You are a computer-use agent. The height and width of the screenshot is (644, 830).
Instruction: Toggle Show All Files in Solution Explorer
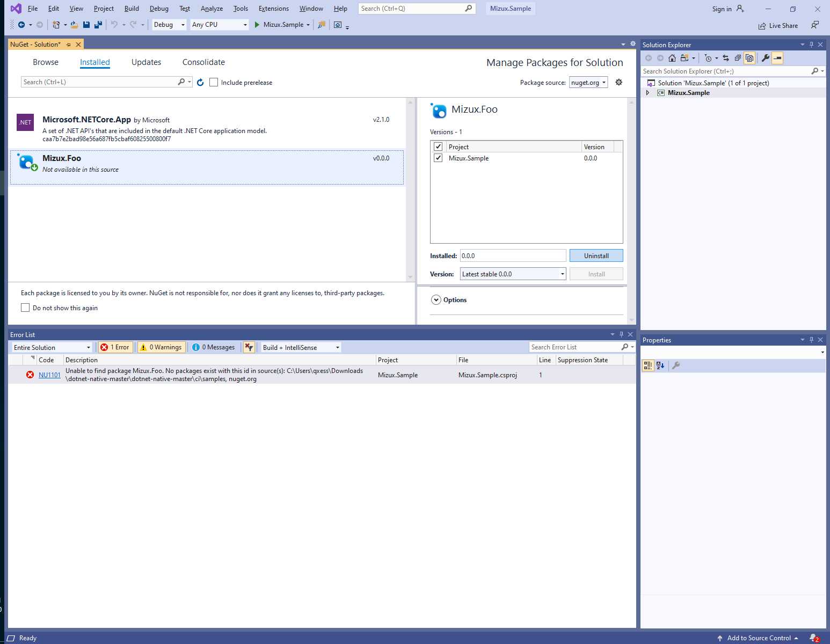[749, 58]
